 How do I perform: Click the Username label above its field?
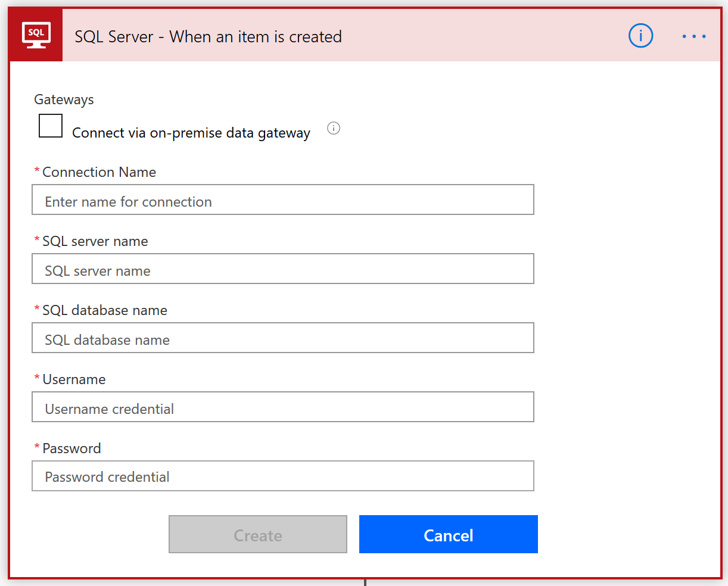pyautogui.click(x=74, y=379)
